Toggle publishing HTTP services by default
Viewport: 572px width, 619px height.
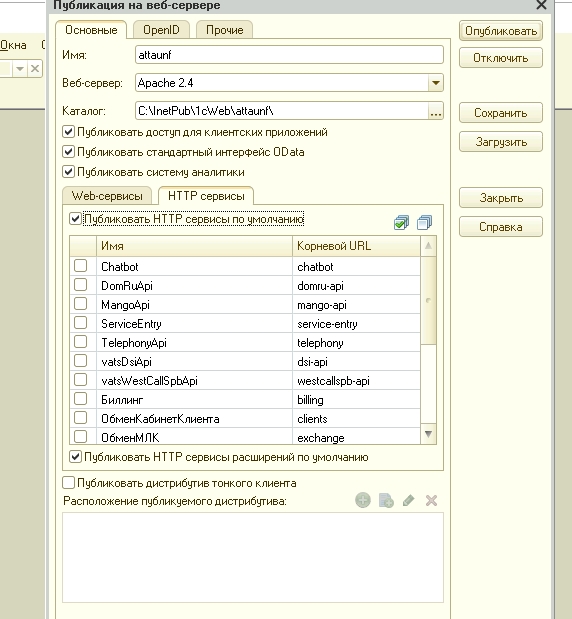tap(75, 219)
